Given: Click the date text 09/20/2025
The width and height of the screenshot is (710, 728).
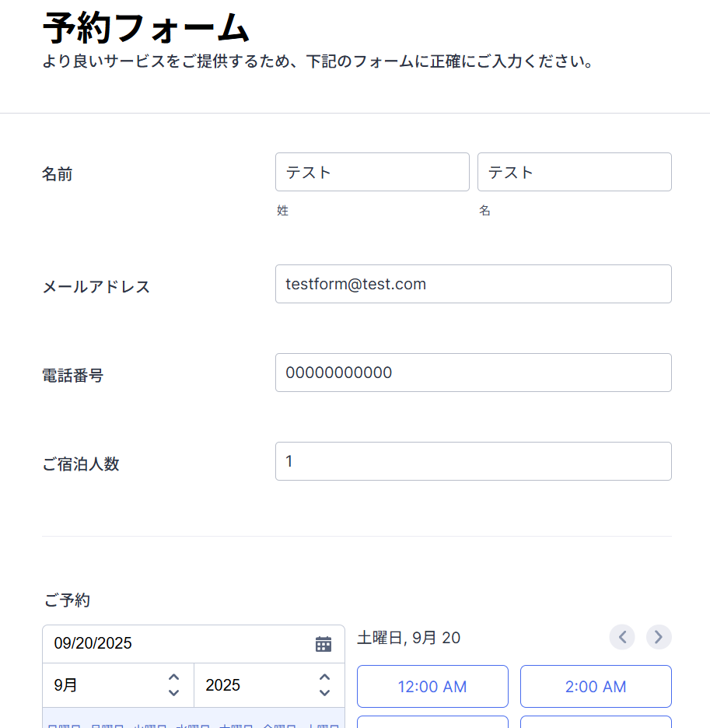Looking at the screenshot, I should [x=93, y=643].
